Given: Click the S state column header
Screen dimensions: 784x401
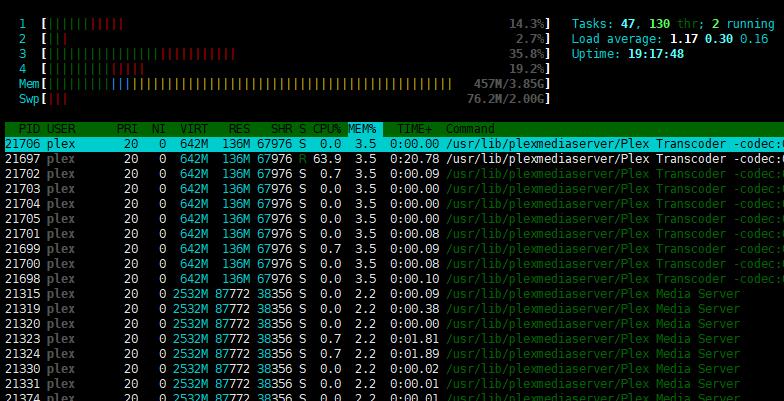Looking at the screenshot, I should 302,129.
